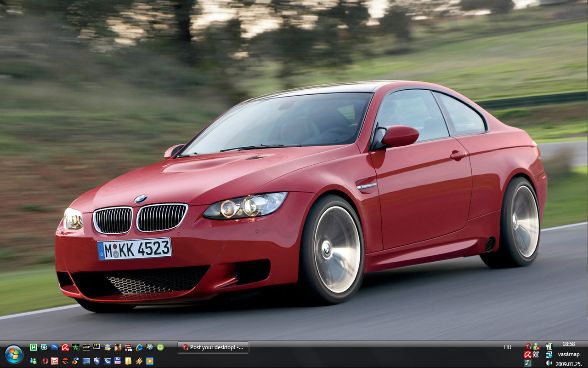Image resolution: width=588 pixels, height=368 pixels.
Task: Open Windows Live Messenger from Quick Launch
Action: coord(34,361)
